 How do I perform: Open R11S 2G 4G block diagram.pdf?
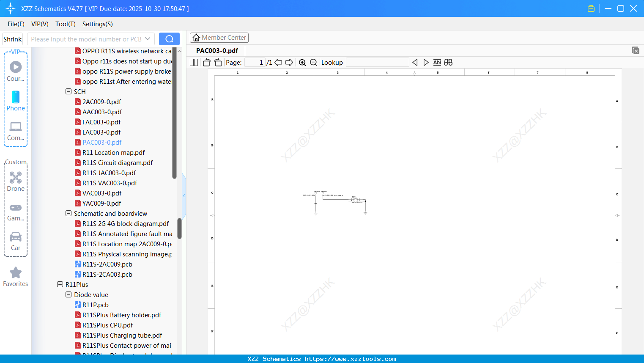coord(126,223)
